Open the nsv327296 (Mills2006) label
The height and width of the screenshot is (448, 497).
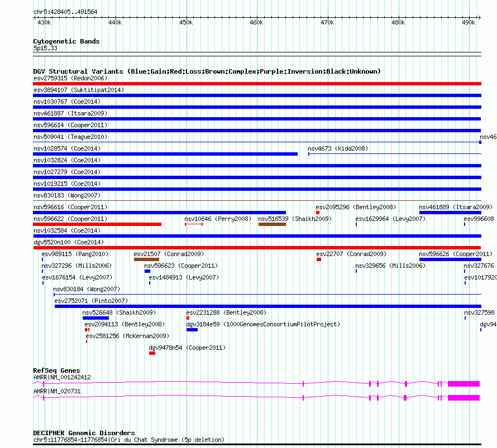pos(77,266)
